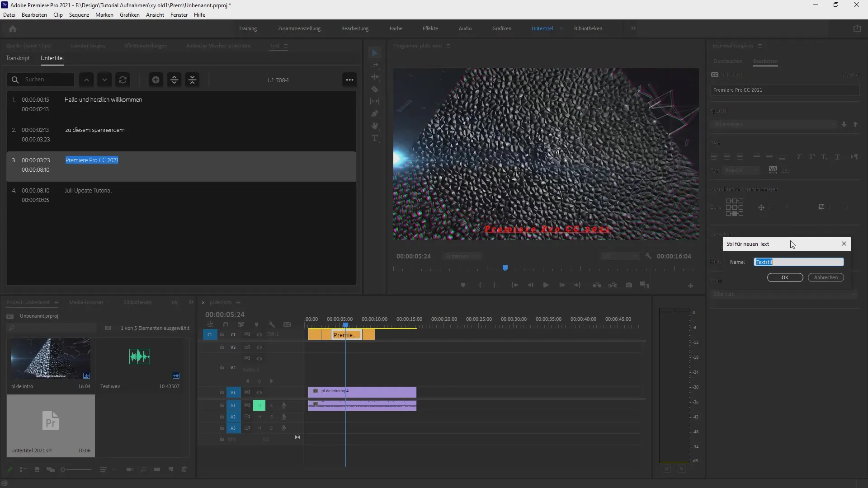The width and height of the screenshot is (868, 488).
Task: Click trash icon in Project panel
Action: tap(184, 469)
